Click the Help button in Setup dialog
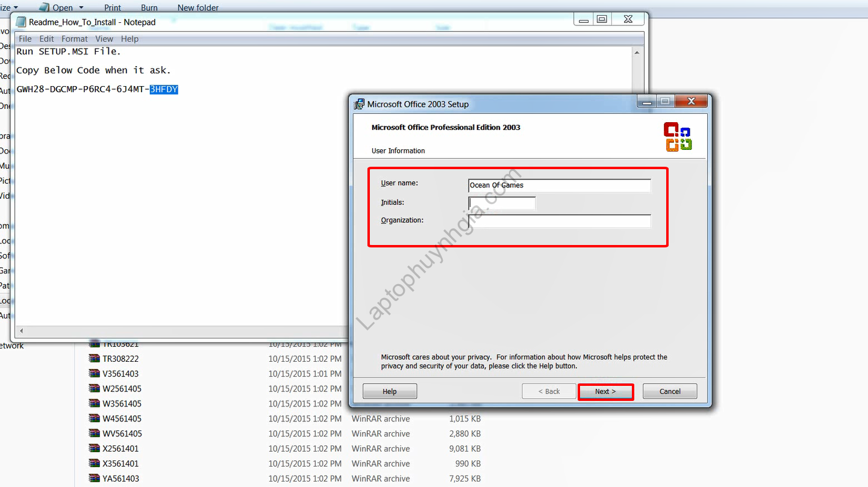This screenshot has width=868, height=487. coord(389,391)
